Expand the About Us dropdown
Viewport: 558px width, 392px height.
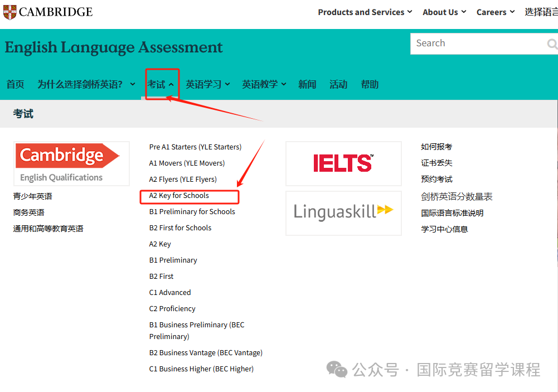tap(444, 12)
